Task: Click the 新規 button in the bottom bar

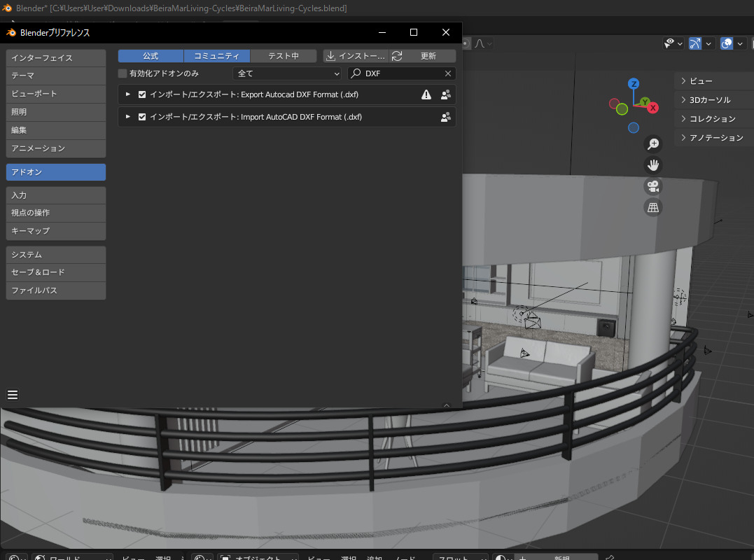Action: click(x=561, y=558)
